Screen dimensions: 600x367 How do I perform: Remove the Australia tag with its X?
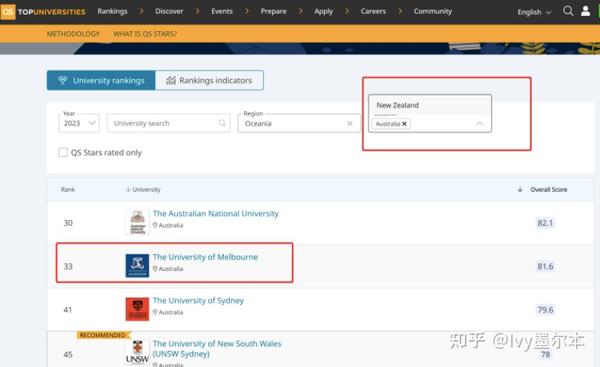tap(404, 124)
